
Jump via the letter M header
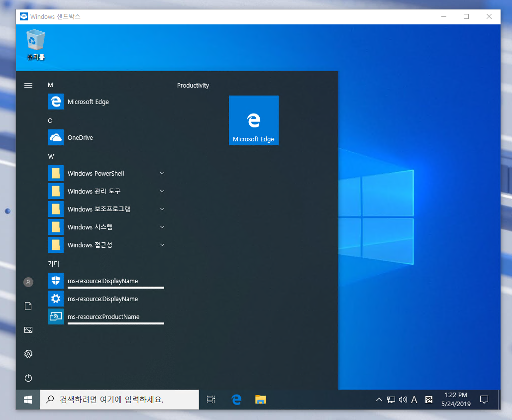[50, 85]
